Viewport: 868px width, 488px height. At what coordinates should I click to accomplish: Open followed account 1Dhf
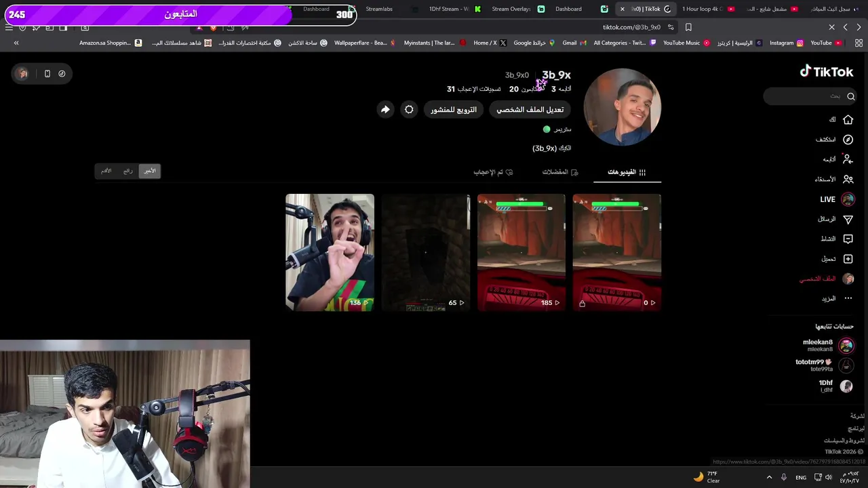[835, 386]
